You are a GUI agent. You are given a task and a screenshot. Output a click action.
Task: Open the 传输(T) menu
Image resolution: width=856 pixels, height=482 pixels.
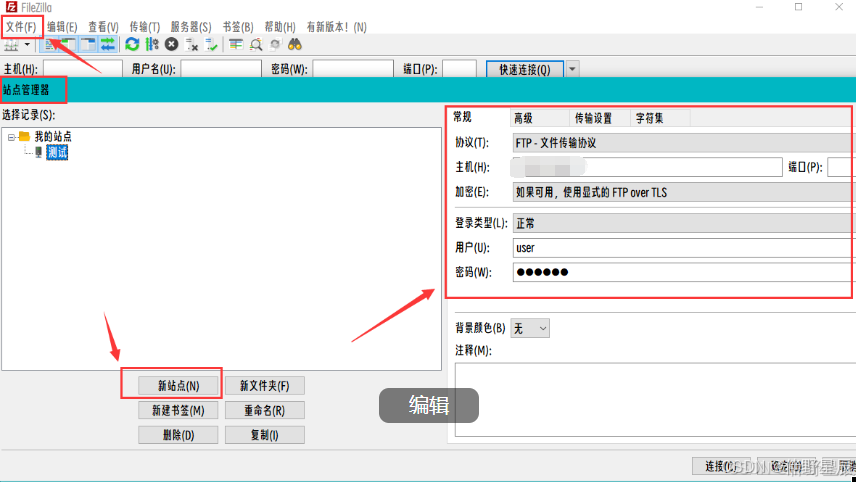pyautogui.click(x=145, y=27)
